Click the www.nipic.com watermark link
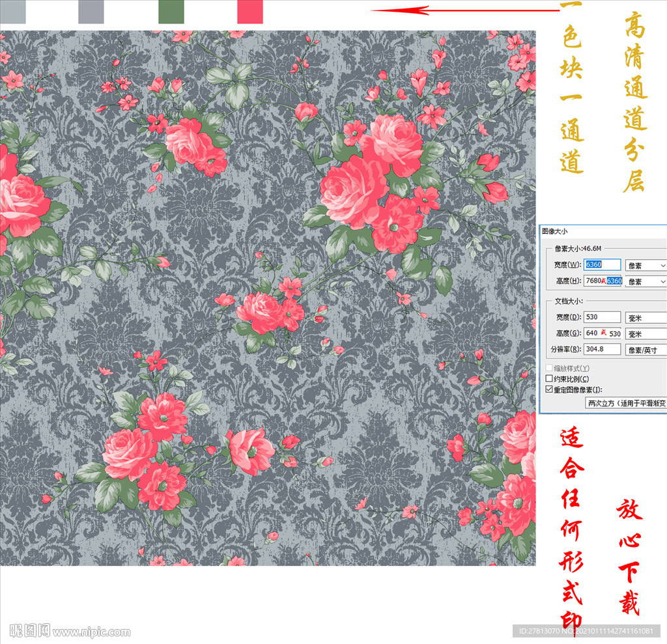The height and width of the screenshot is (644, 667). [x=92, y=632]
